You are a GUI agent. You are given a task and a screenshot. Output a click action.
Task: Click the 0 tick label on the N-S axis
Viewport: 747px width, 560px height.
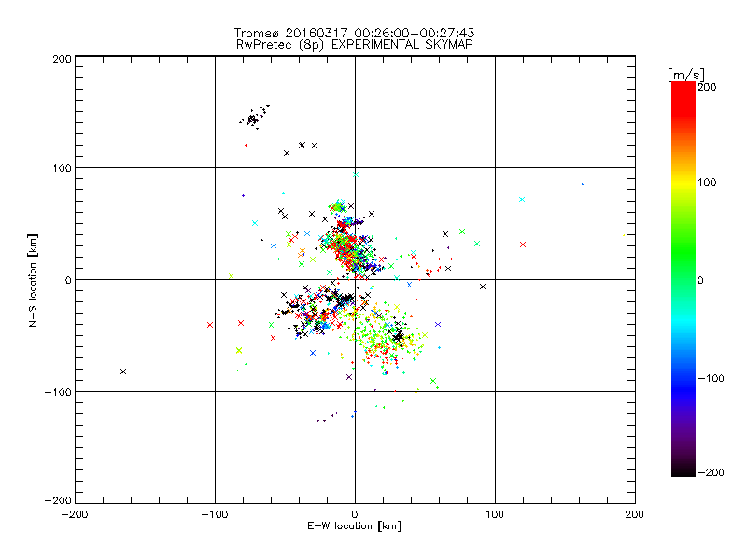(x=68, y=280)
